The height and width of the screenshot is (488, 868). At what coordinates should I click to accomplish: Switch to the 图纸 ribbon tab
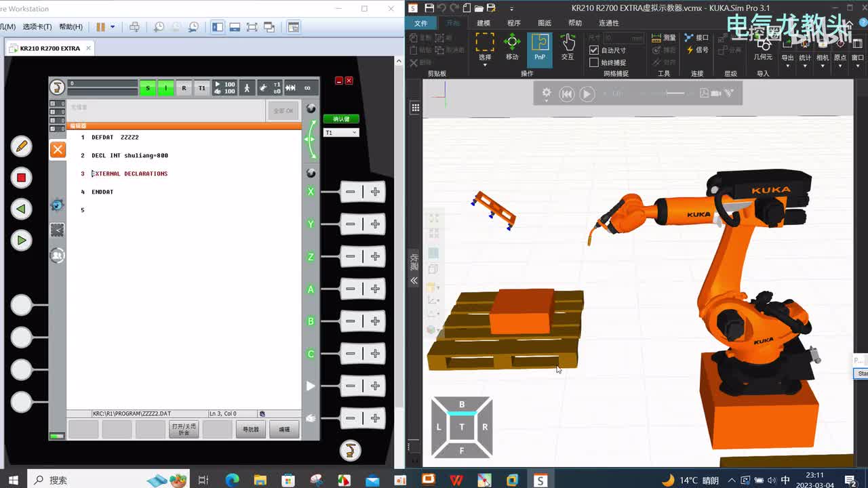click(x=545, y=23)
